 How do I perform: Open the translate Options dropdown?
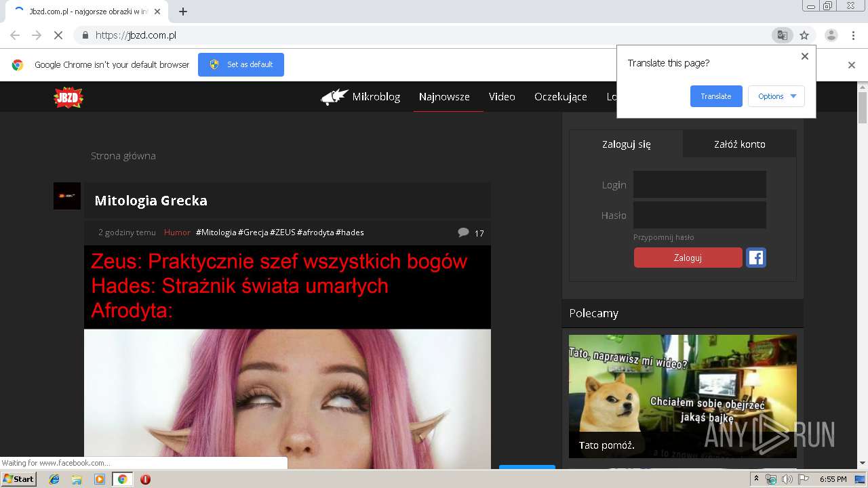776,96
